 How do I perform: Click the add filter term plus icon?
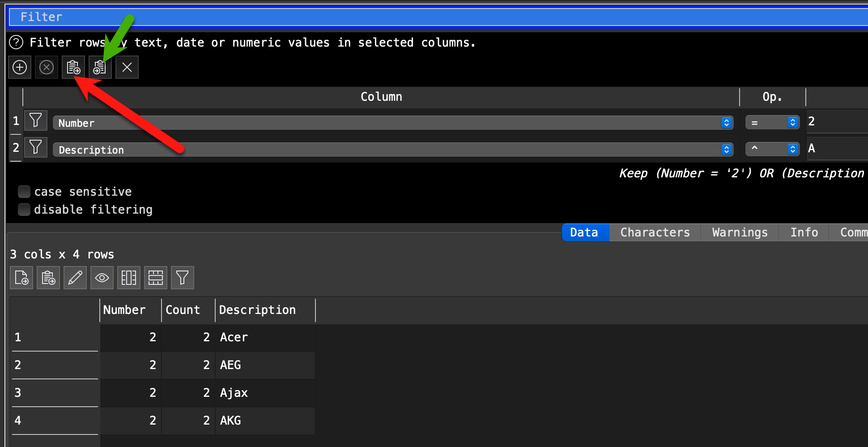coord(20,67)
